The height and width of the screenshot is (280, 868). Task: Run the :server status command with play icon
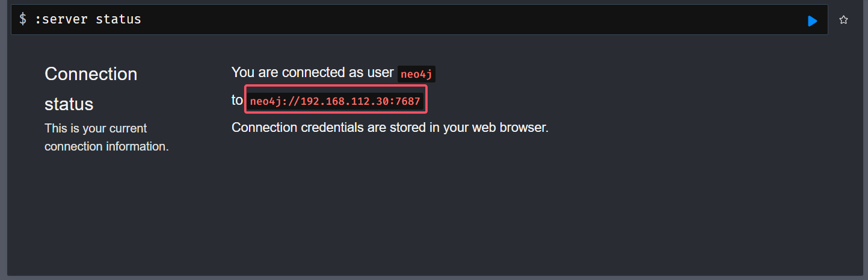tap(813, 21)
